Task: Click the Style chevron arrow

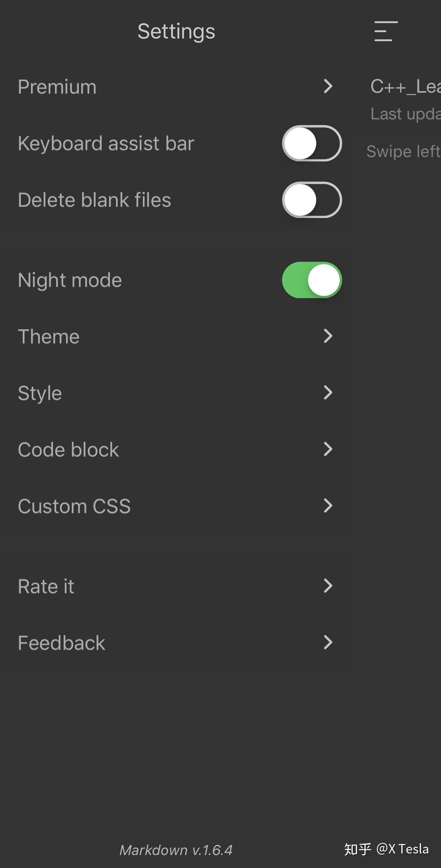Action: pyautogui.click(x=328, y=393)
